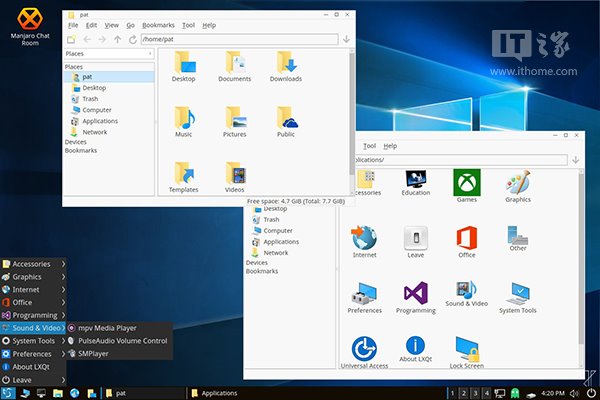Image resolution: width=600 pixels, height=400 pixels.
Task: Open the Other category icon
Action: coord(518,238)
